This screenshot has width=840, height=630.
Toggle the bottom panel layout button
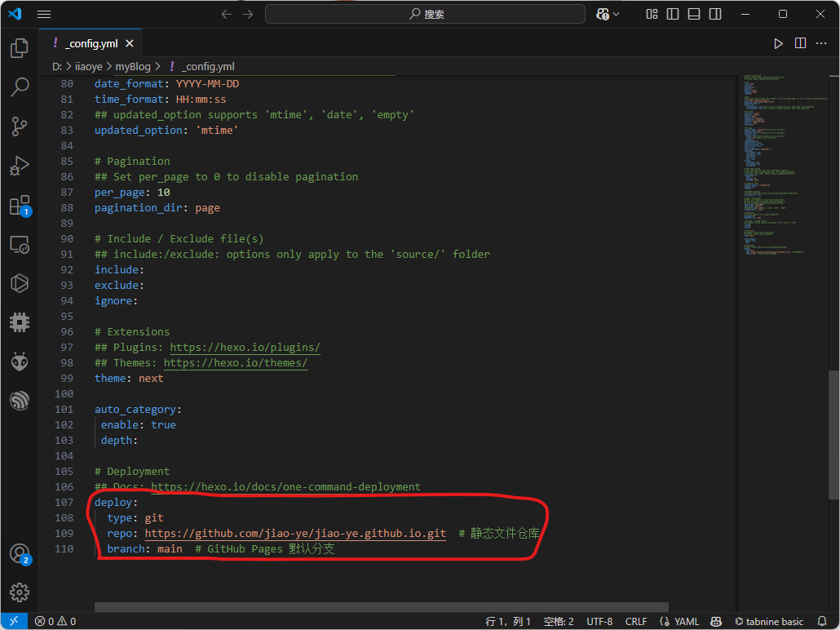tap(694, 14)
